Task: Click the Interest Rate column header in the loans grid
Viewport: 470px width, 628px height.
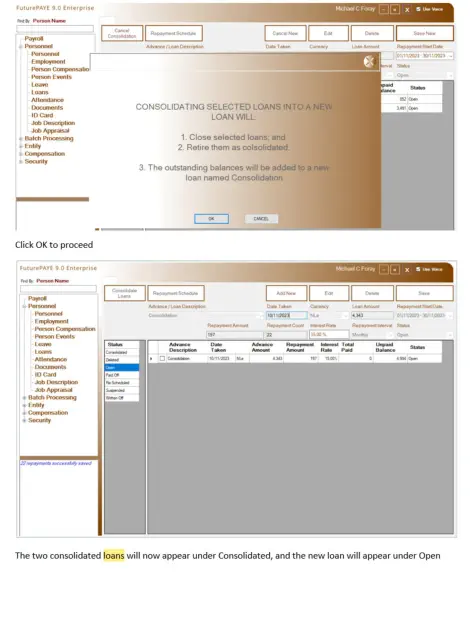Action: coord(329,347)
